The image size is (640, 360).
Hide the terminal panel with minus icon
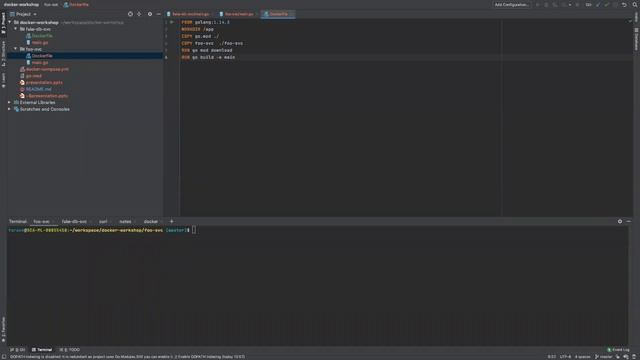pyautogui.click(x=629, y=221)
